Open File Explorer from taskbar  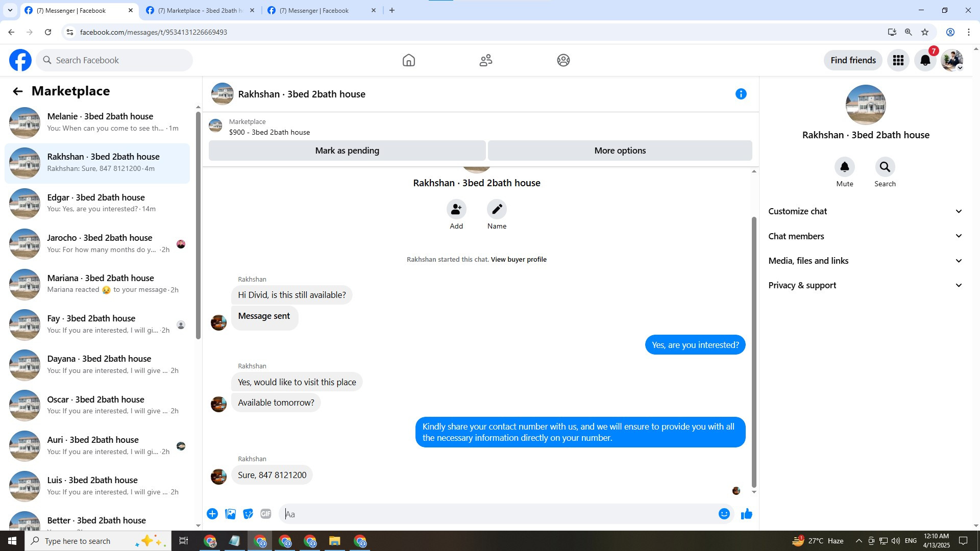click(335, 541)
